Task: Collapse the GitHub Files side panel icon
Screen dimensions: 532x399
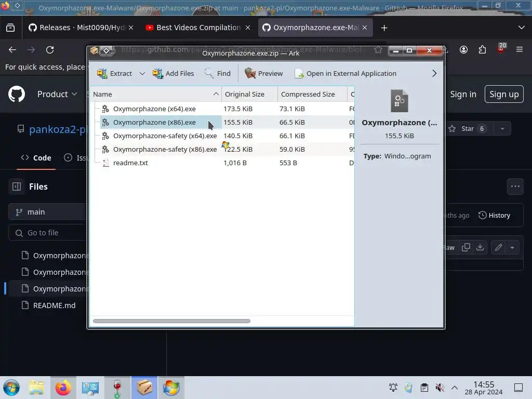Action: coord(17,187)
